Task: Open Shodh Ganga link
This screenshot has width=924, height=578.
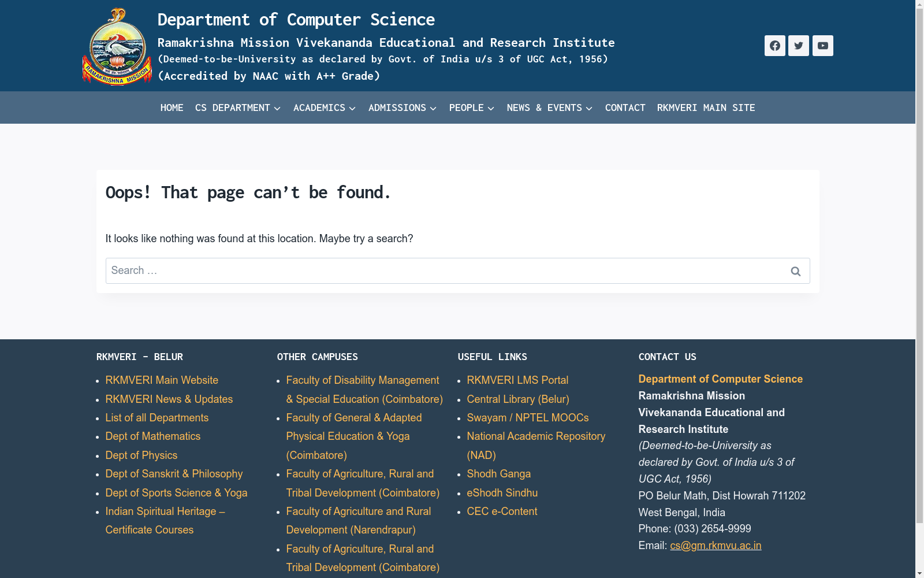Action: (499, 474)
